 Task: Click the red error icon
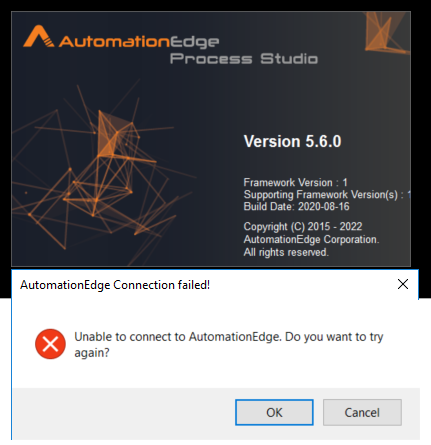pyautogui.click(x=50, y=344)
